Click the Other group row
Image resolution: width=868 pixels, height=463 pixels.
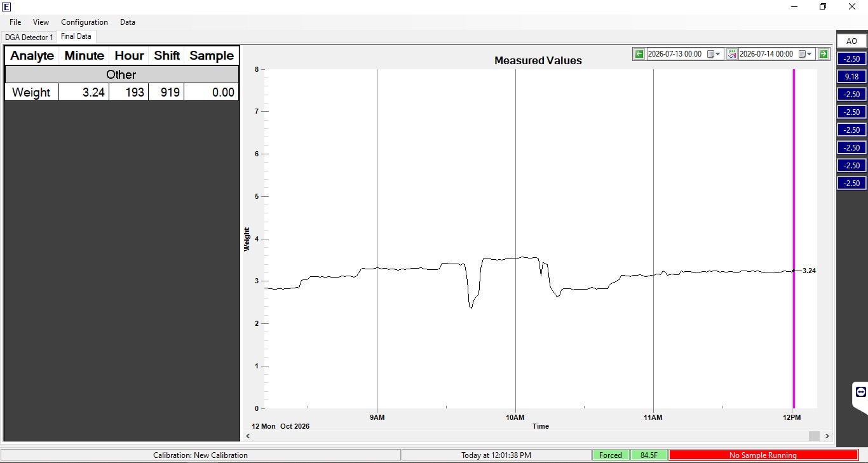[x=122, y=74]
